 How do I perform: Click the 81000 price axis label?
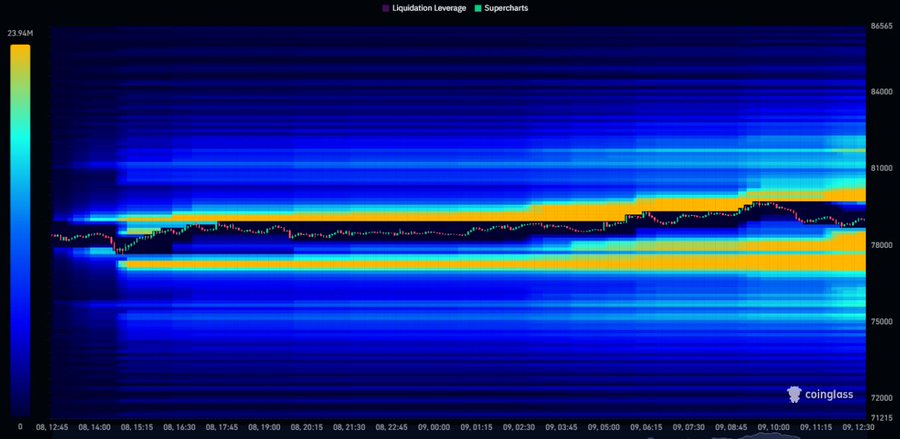(x=881, y=169)
